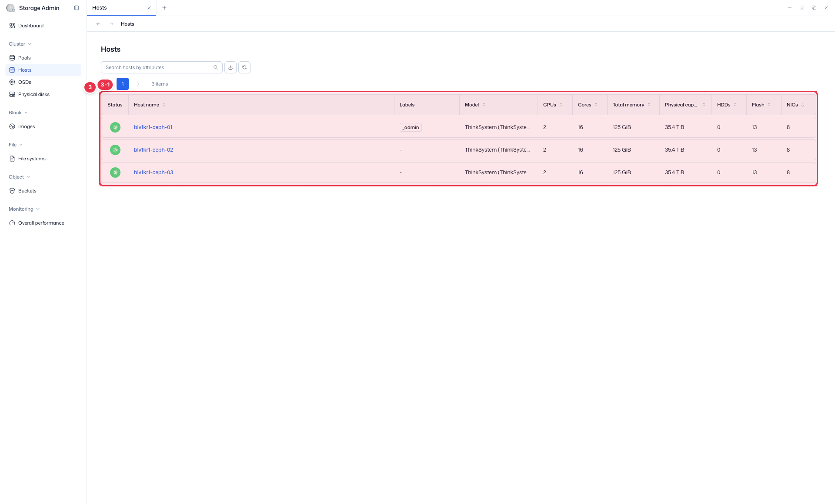Open Buckets page
The image size is (835, 504).
pyautogui.click(x=43, y=191)
